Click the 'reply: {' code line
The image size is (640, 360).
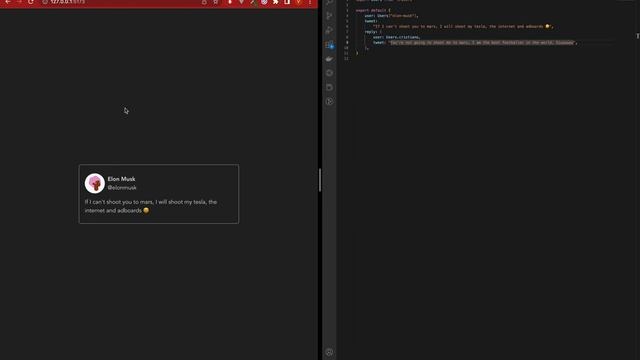pos(373,32)
